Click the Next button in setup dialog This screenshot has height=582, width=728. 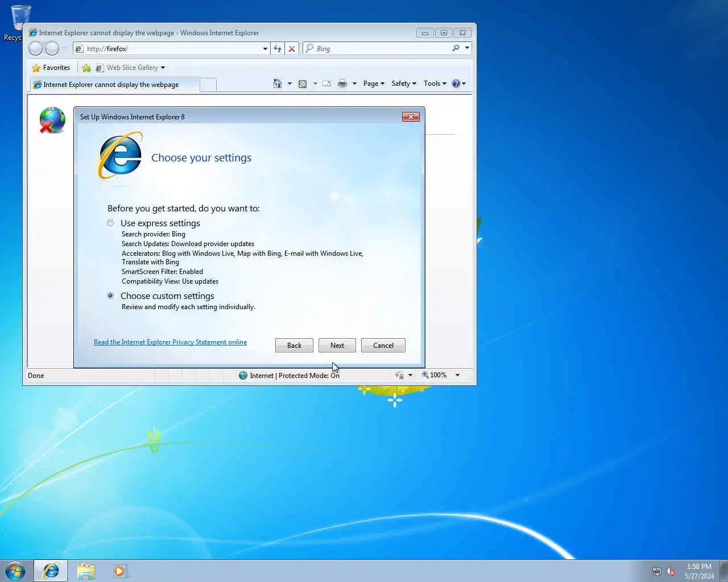pos(337,346)
